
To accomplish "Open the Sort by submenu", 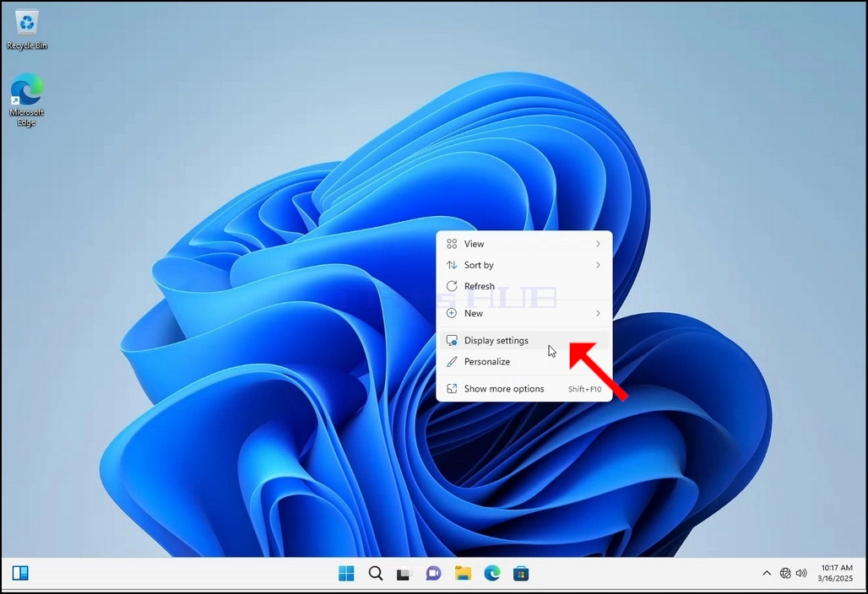I will tap(524, 265).
